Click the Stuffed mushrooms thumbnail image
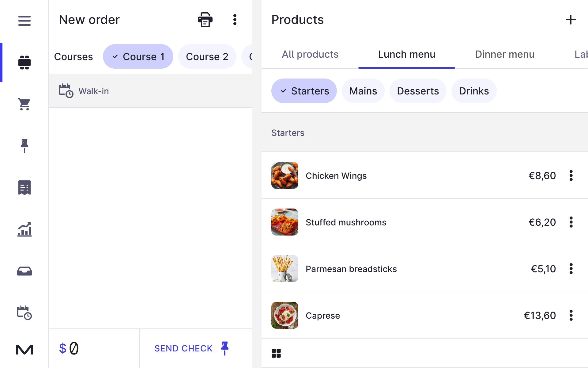 (x=285, y=222)
